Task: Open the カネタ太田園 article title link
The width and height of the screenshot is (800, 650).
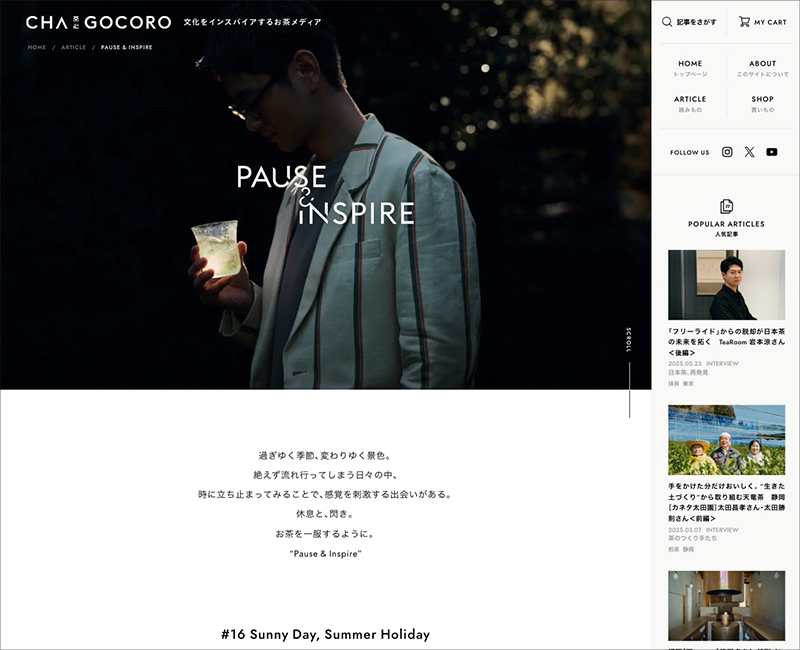Action: [x=727, y=502]
